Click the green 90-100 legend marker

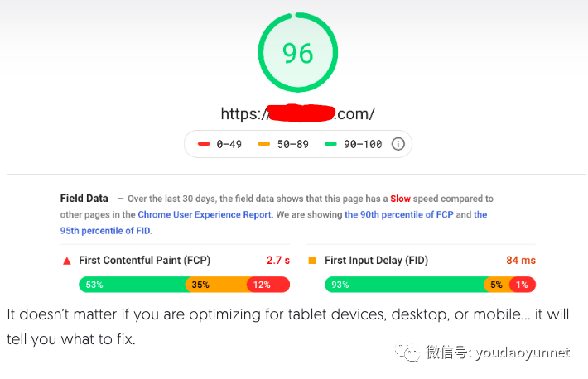click(330, 144)
